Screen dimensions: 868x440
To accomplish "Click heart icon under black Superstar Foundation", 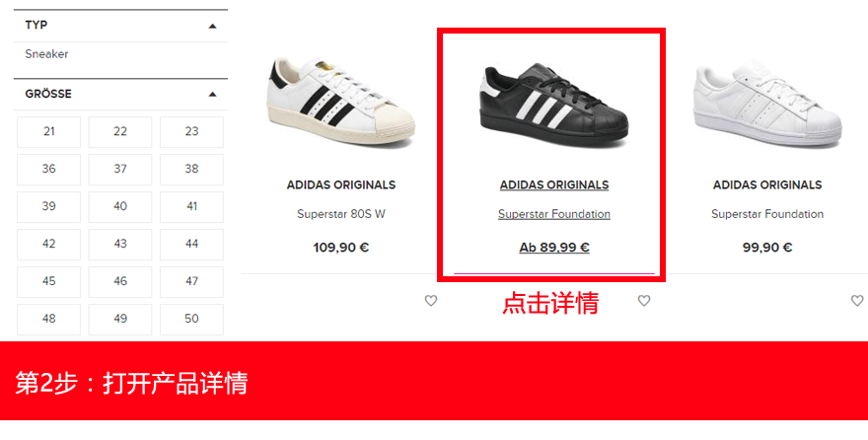I will tap(644, 301).
